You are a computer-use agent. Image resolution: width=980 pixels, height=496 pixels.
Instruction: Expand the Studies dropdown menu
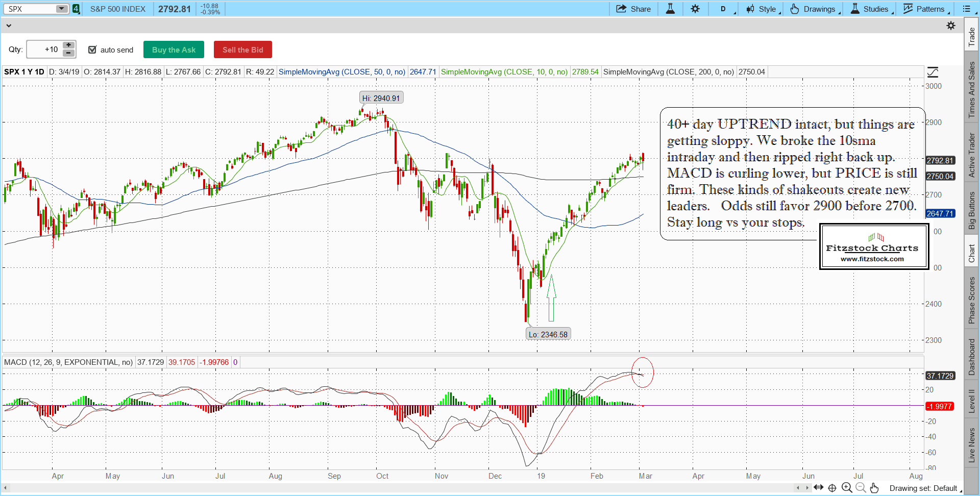pos(872,9)
